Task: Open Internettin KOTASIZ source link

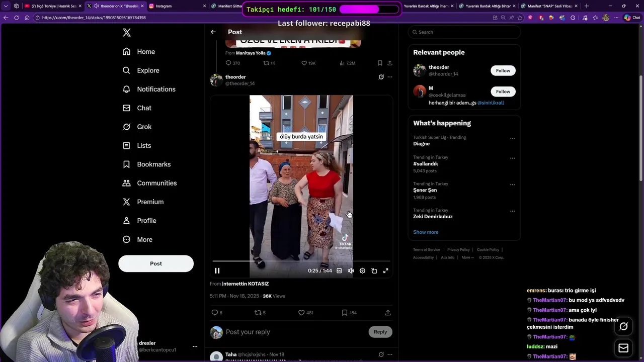Action: tap(246, 284)
